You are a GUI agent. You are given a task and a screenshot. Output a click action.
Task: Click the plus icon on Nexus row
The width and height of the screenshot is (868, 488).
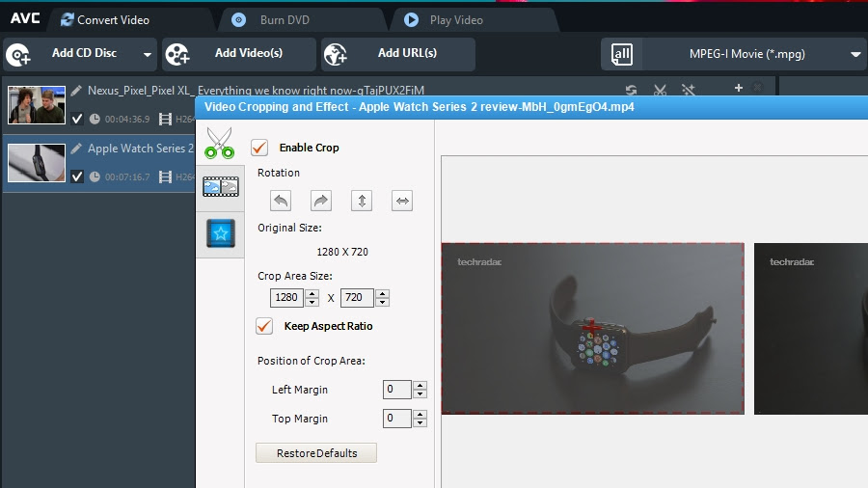coord(738,88)
